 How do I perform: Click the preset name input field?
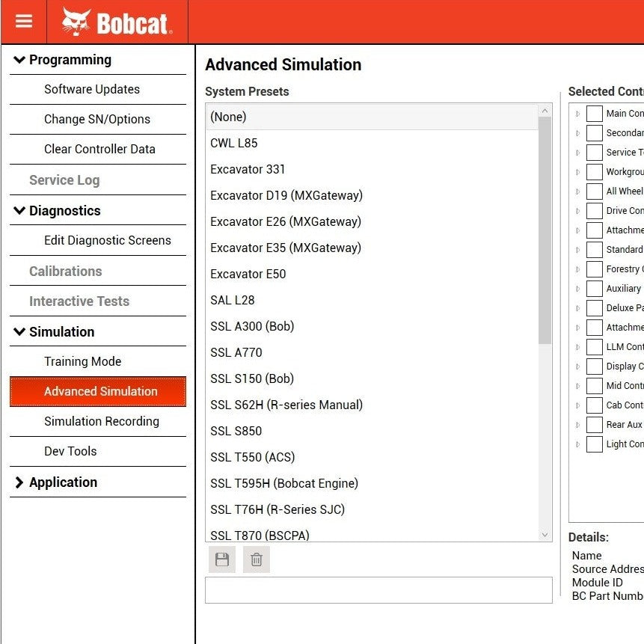pyautogui.click(x=378, y=590)
